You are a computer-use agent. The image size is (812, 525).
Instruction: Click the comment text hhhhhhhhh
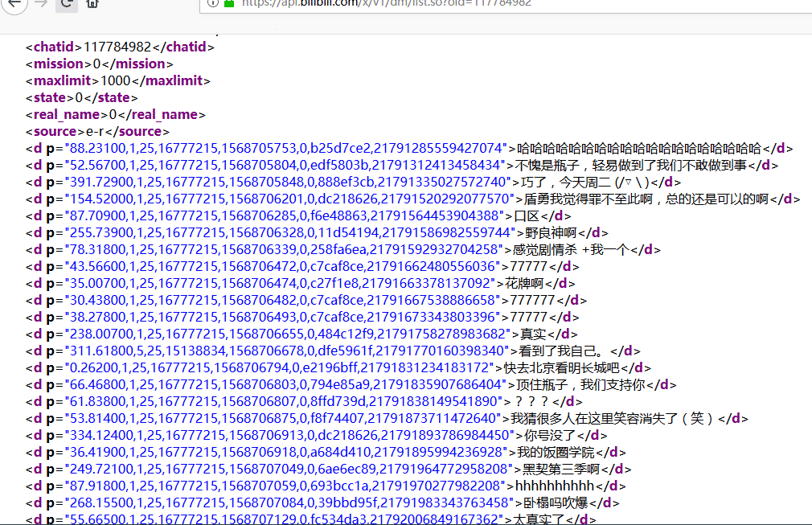554,486
